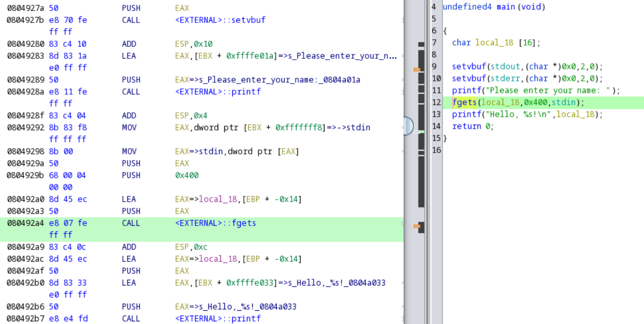This screenshot has height=324, width=644.
Task: Click line number 12 in the decompiler margin
Action: coord(436,102)
